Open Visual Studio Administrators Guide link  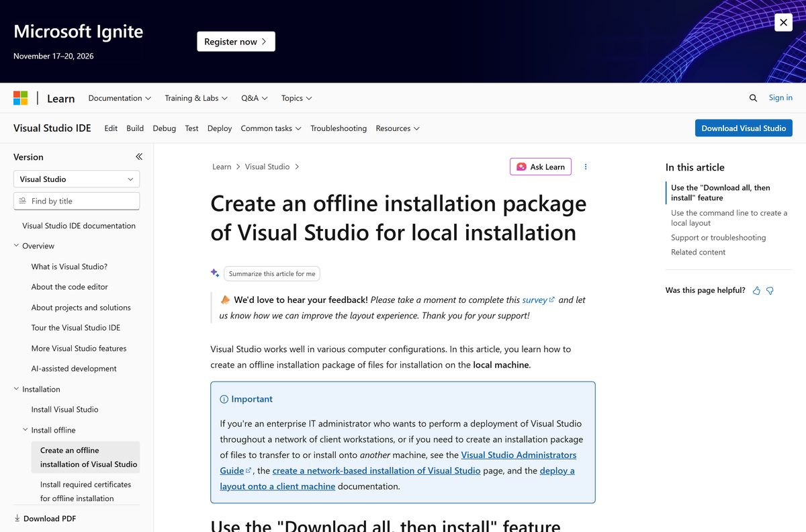click(x=519, y=455)
